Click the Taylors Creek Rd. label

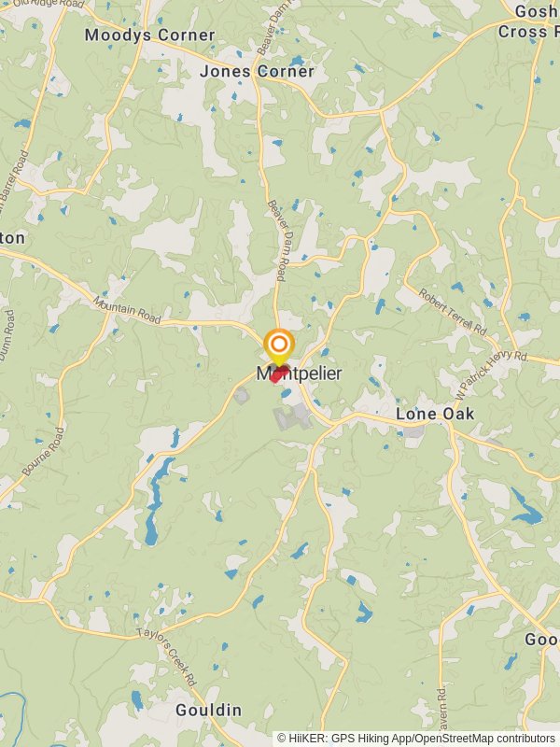pos(167,657)
